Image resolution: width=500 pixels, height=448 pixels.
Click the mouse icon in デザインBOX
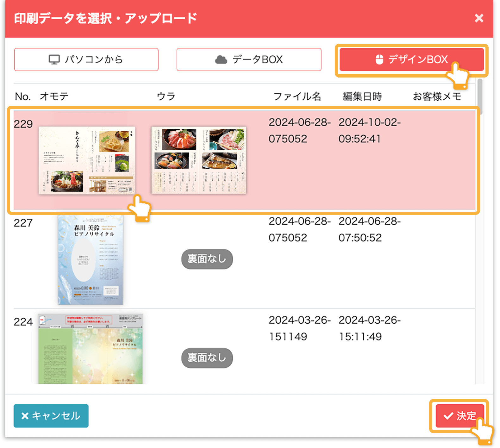pyautogui.click(x=379, y=59)
